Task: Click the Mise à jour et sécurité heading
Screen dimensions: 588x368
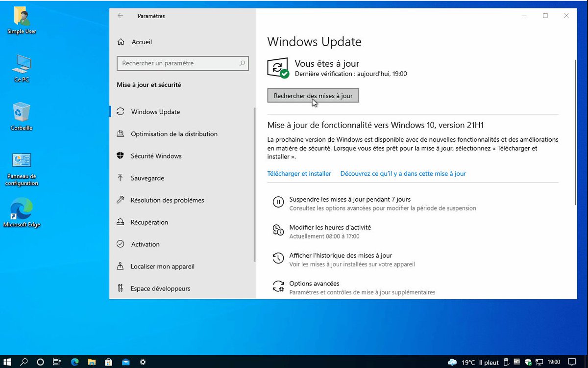Action: [x=149, y=85]
